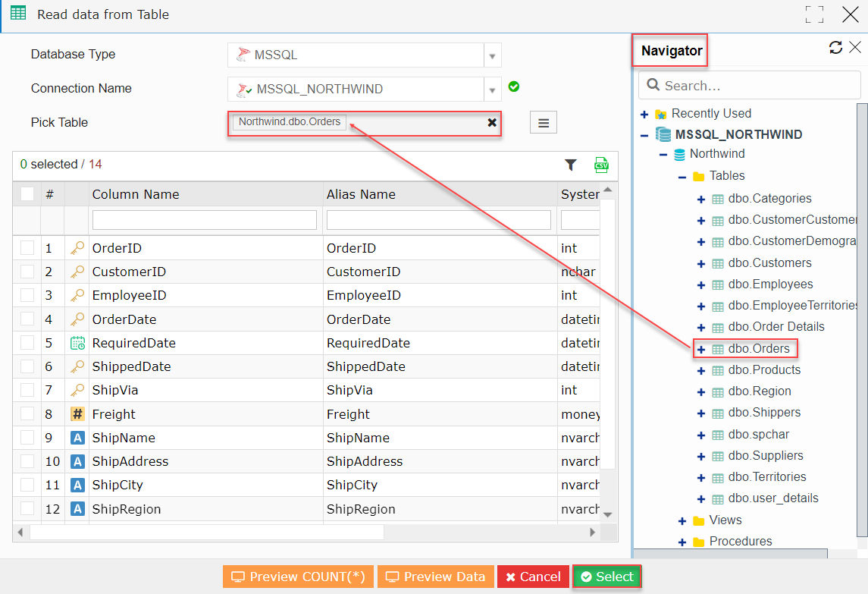Viewport: 868px width, 594px height.
Task: Click the Navigator vertical scrollbar
Action: [862, 319]
